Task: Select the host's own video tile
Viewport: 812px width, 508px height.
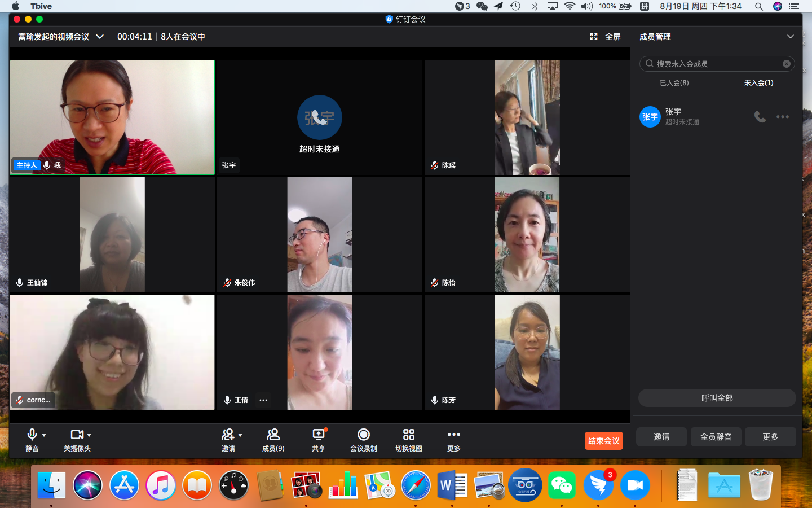Action: pyautogui.click(x=112, y=117)
